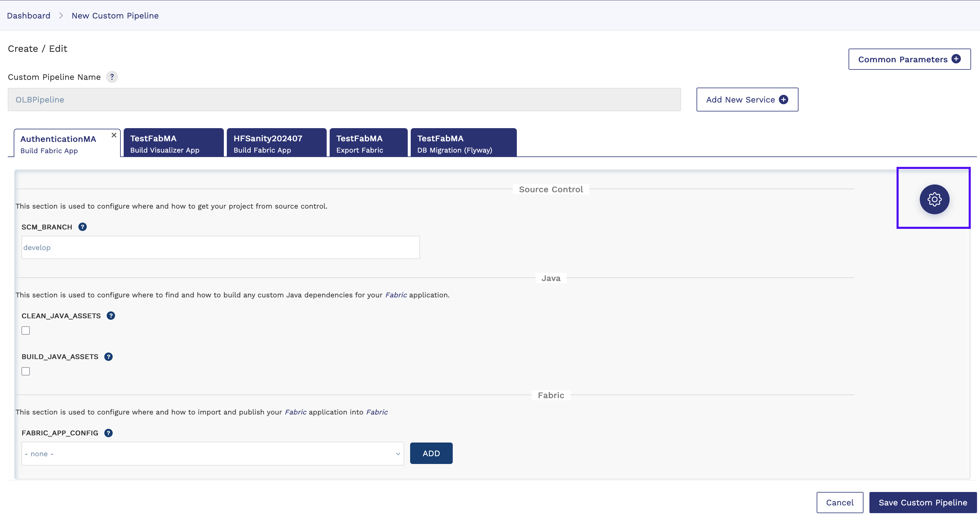This screenshot has width=980, height=520.
Task: Show help for CLEAN_JAVA_ASSETS
Action: 111,316
